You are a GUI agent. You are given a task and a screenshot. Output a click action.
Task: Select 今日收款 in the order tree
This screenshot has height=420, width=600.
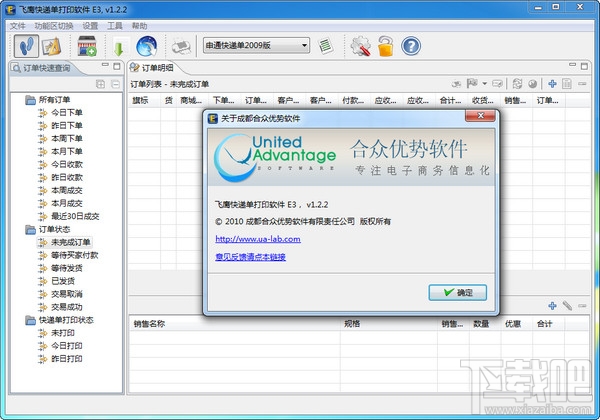pos(67,164)
